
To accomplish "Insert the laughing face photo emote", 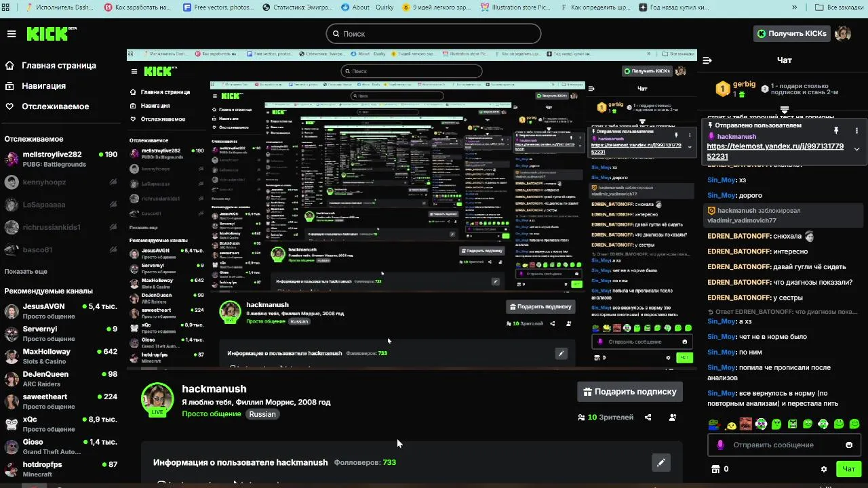I will pyautogui.click(x=746, y=424).
